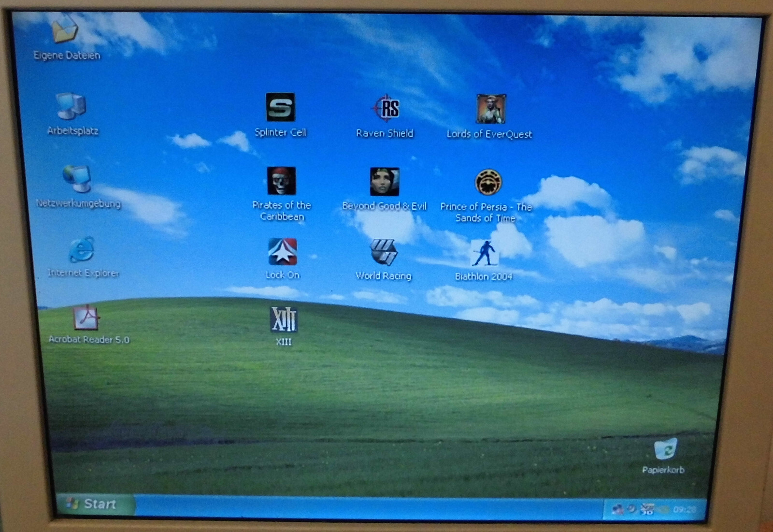Click the Raven Shield game shortcut
The image size is (773, 532).
click(x=385, y=108)
